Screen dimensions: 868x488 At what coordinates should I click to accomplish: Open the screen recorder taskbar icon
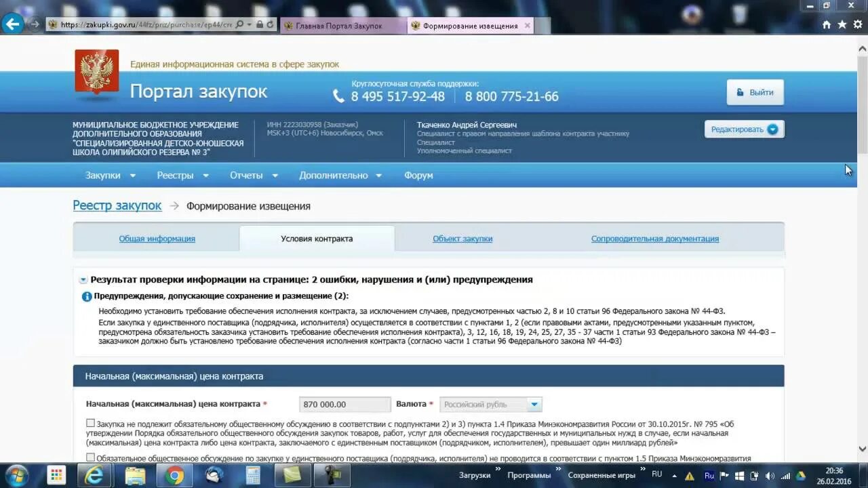pyautogui.click(x=332, y=475)
